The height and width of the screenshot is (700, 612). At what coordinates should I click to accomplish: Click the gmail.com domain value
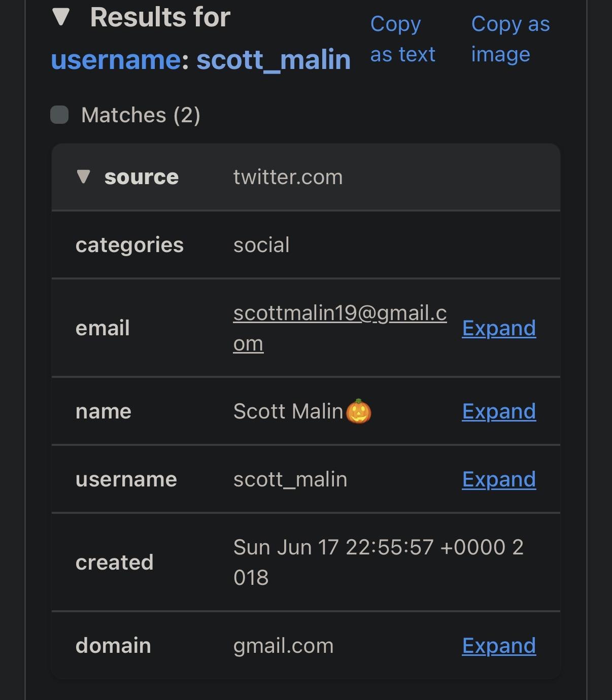283,646
